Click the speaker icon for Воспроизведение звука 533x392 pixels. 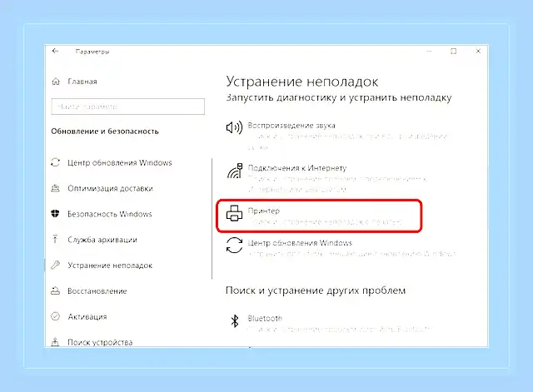(234, 127)
